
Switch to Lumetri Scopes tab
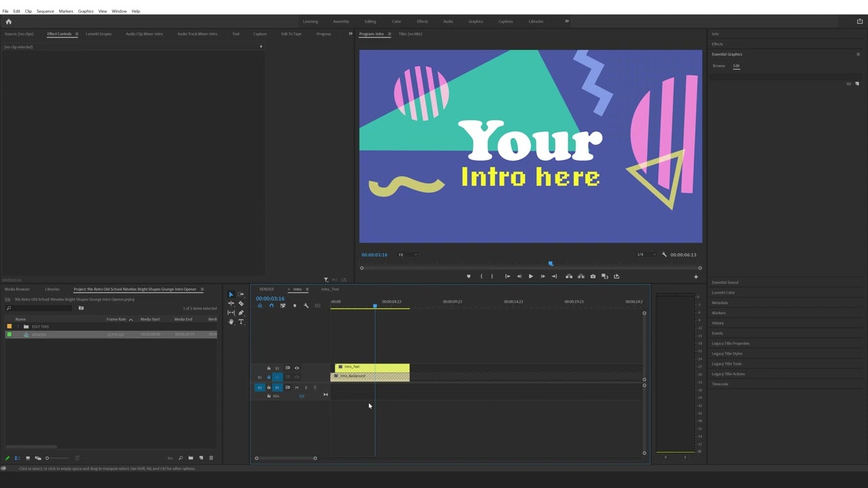(x=98, y=34)
